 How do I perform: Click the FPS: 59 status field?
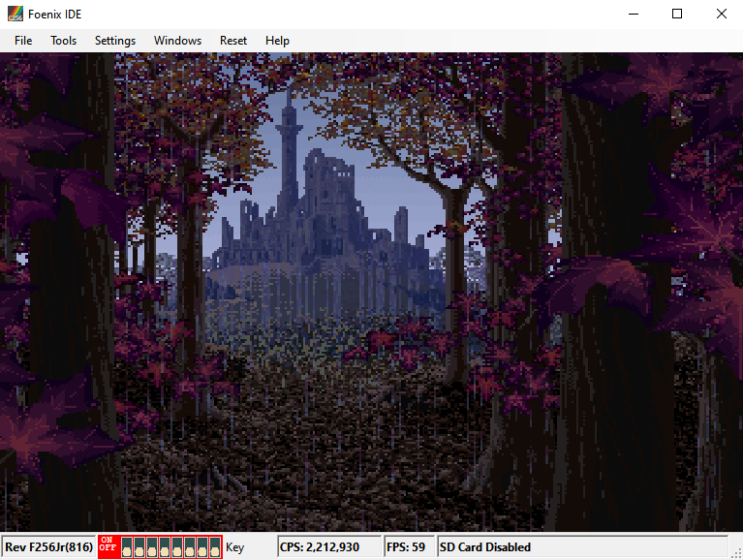tap(410, 547)
